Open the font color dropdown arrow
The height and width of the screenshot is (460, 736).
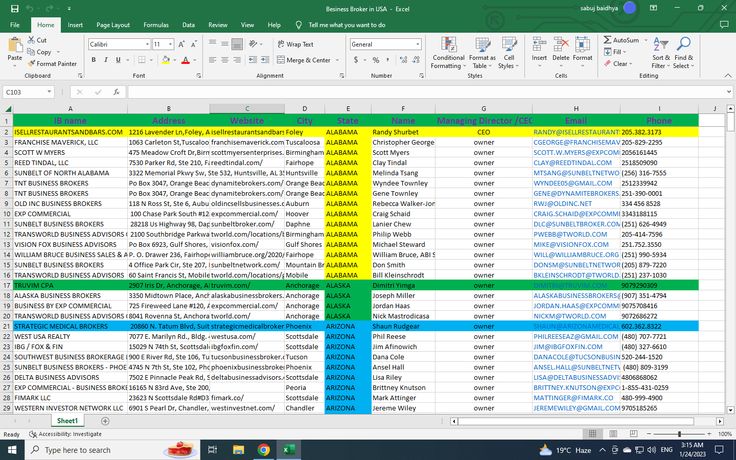pyautogui.click(x=195, y=60)
